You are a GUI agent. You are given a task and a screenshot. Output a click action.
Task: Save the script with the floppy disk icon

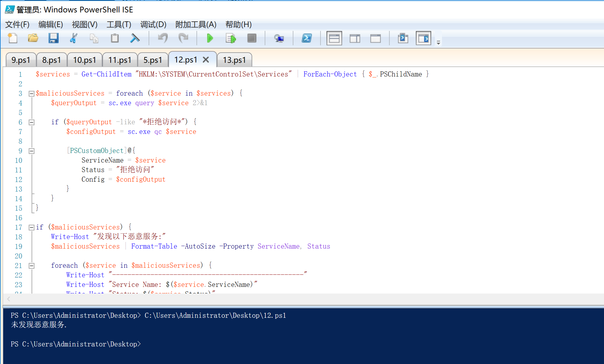pyautogui.click(x=53, y=38)
